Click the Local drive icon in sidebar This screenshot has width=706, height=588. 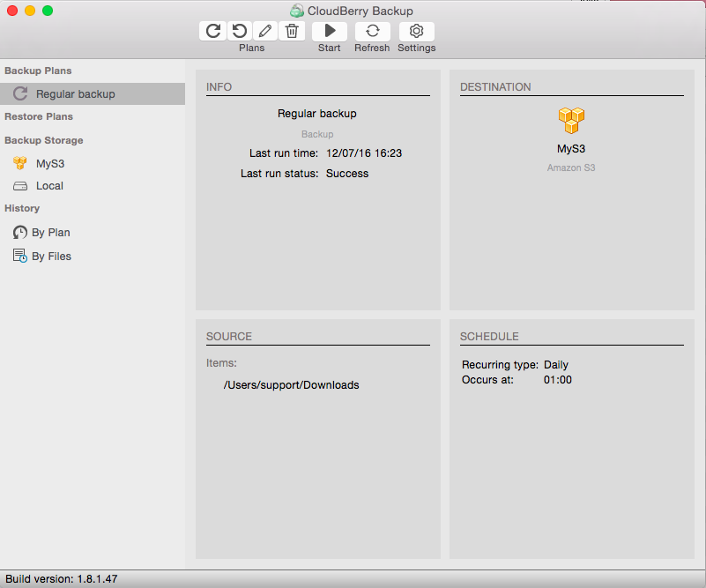click(x=20, y=186)
